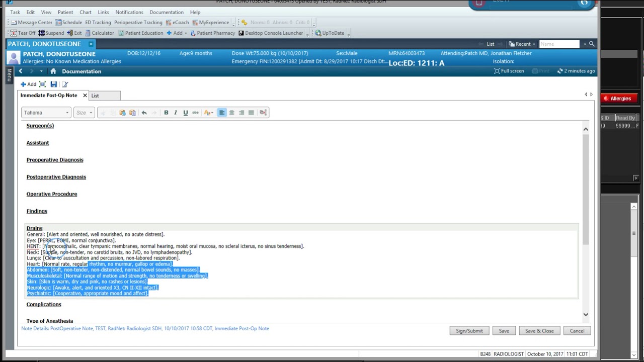
Task: Click the paste special clipboard icon
Action: [132, 113]
